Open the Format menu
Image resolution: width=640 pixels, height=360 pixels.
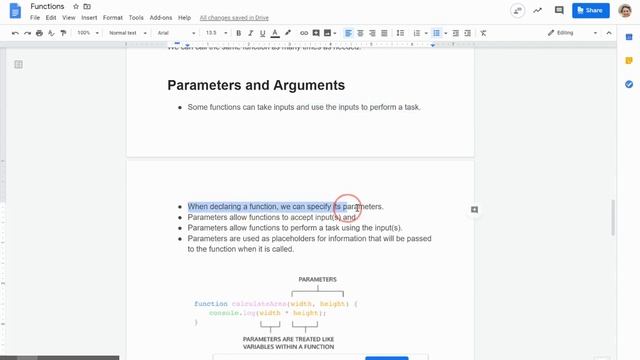pos(113,18)
